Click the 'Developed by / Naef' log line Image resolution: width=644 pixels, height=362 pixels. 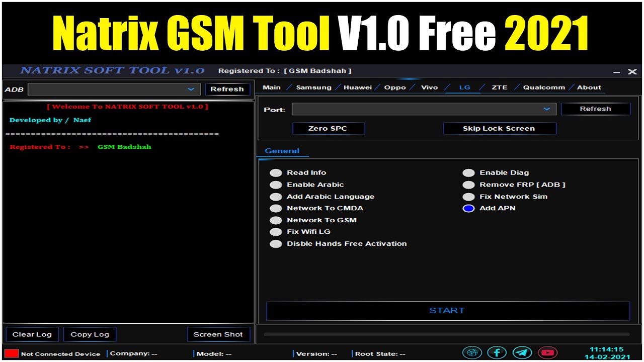click(x=50, y=120)
